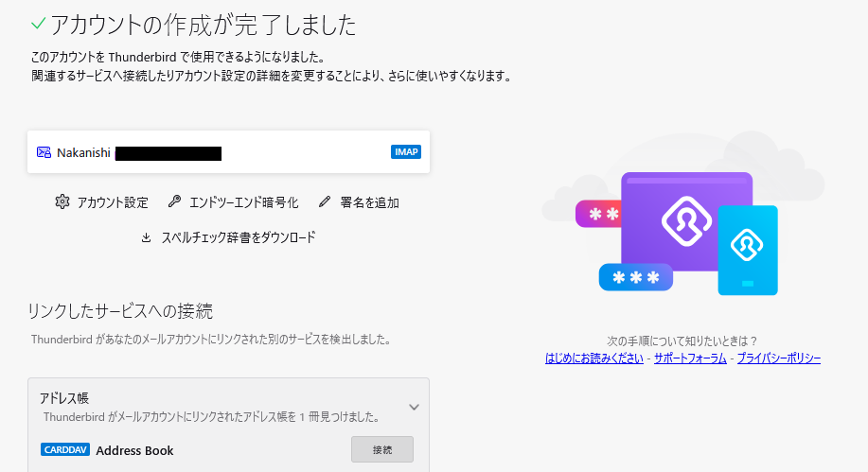This screenshot has width=868, height=472.
Task: Click the mail account envelope icon beside Nakanishi
Action: [44, 152]
